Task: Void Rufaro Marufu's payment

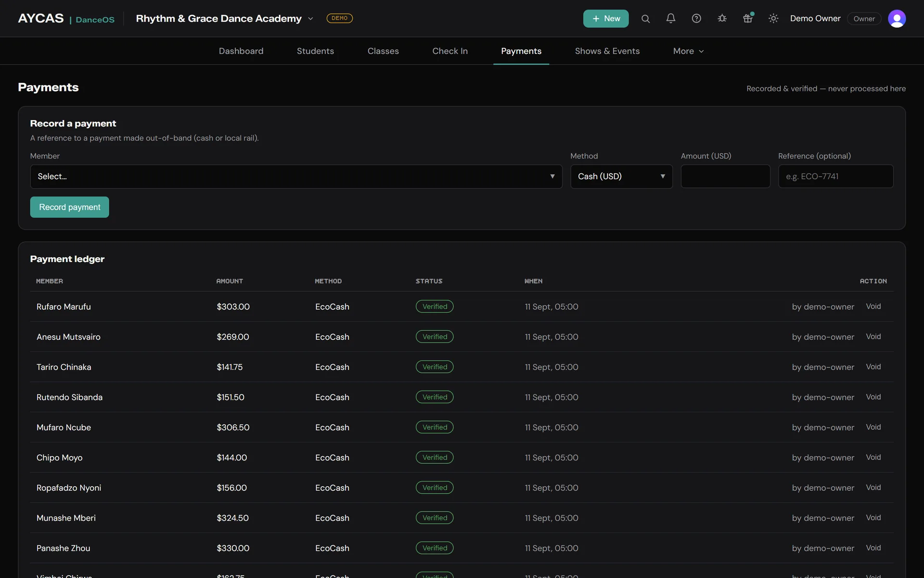Action: point(873,306)
